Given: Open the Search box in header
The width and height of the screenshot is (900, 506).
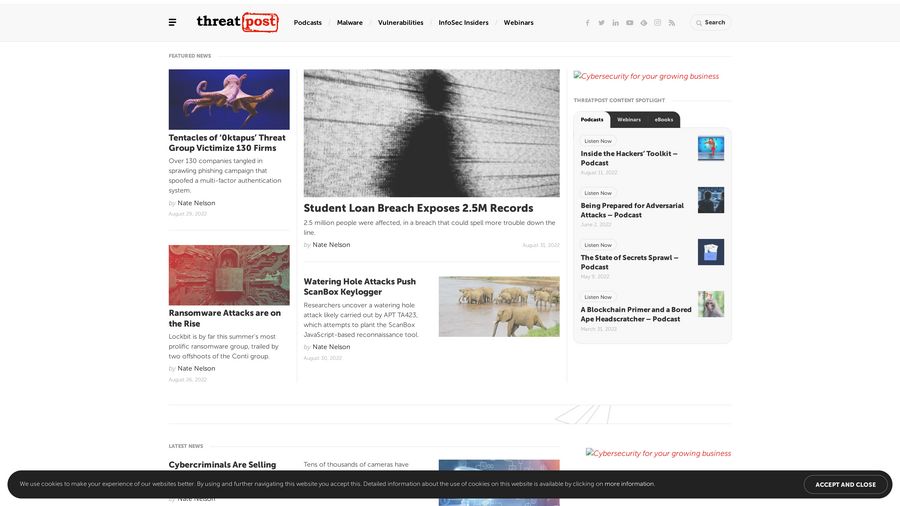Looking at the screenshot, I should 711,22.
